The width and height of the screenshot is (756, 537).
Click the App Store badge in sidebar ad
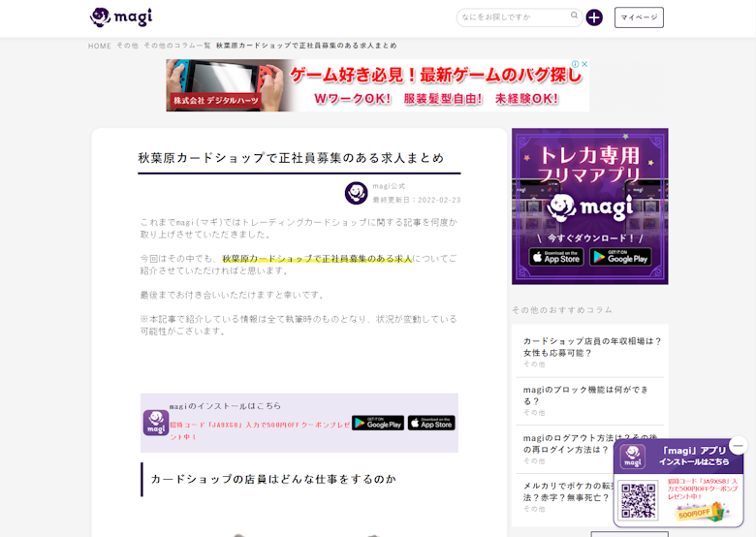(x=556, y=257)
